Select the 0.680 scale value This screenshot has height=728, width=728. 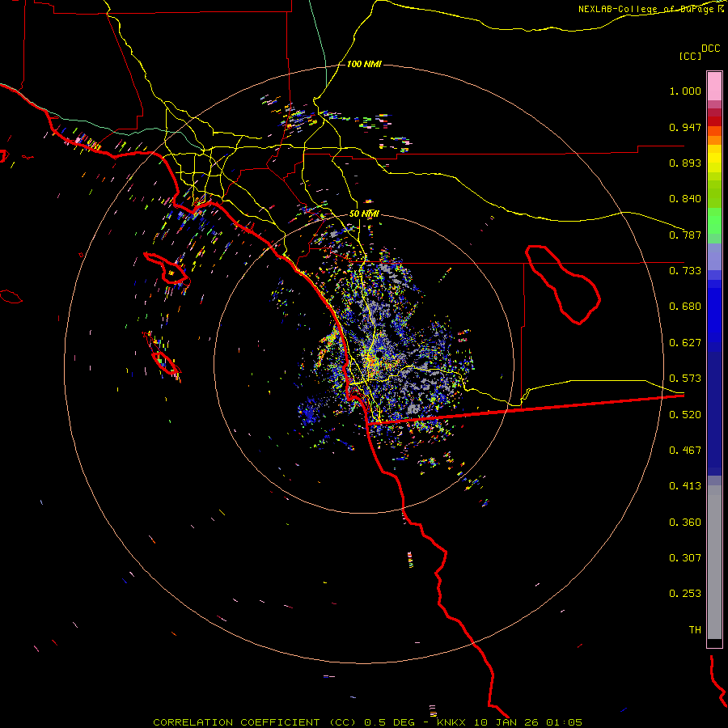pyautogui.click(x=685, y=307)
